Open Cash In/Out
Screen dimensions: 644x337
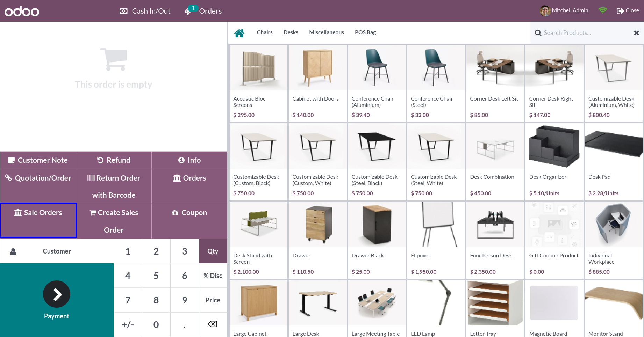pyautogui.click(x=145, y=11)
